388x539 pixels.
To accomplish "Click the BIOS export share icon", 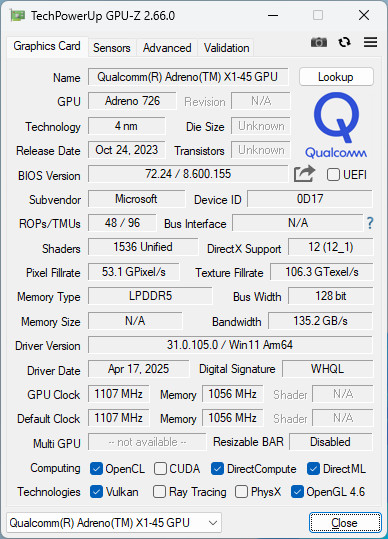I will tap(304, 174).
